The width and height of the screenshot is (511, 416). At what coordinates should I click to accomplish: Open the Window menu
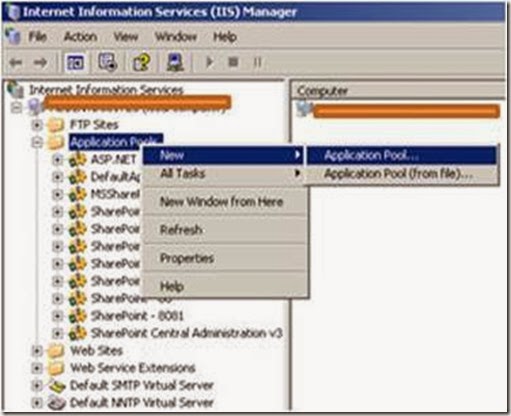(x=176, y=37)
